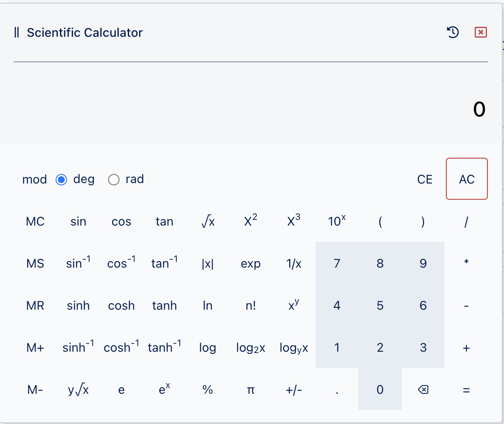Click the pi constant key
504x424 pixels.
coord(251,389)
